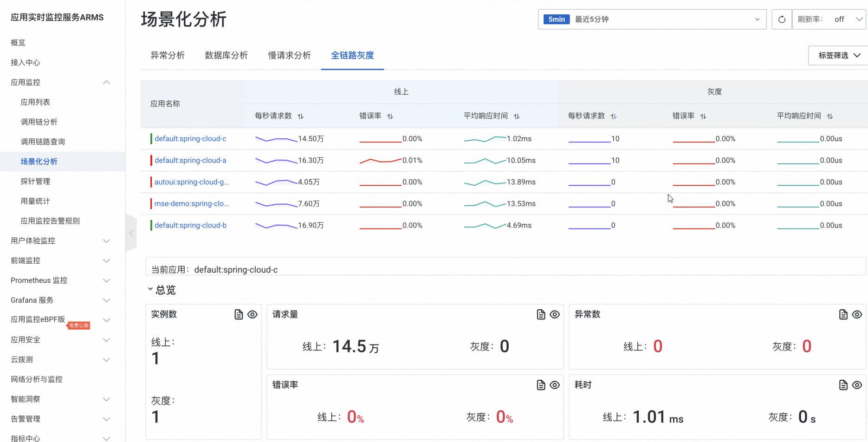This screenshot has height=442, width=868.
Task: Open 网络分析与监控 in the sidebar
Action: [x=37, y=379]
